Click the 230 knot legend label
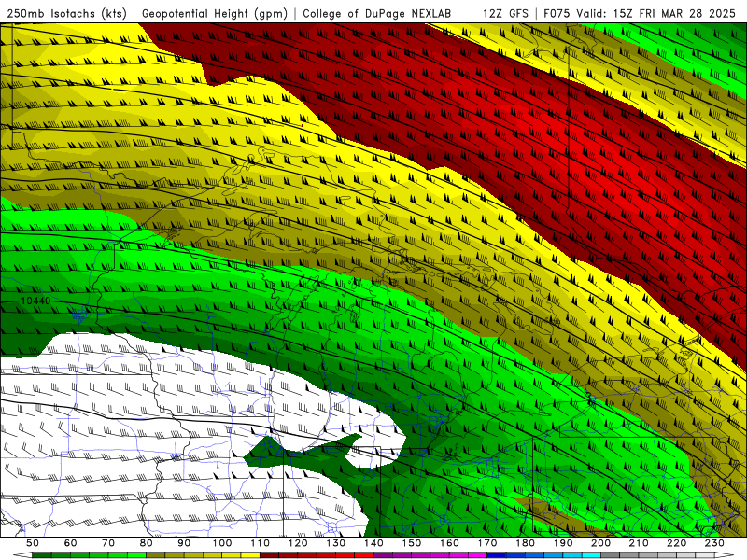The width and height of the screenshot is (747, 560). click(x=714, y=543)
